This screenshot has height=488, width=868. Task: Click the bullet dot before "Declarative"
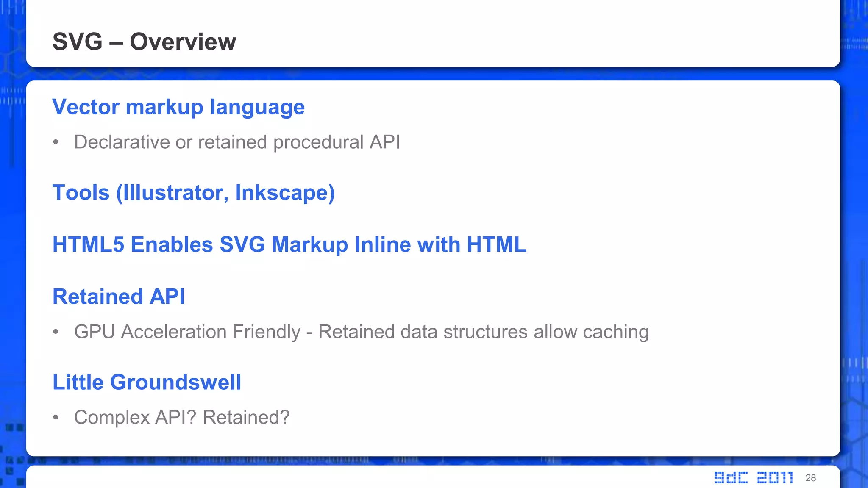coord(56,142)
